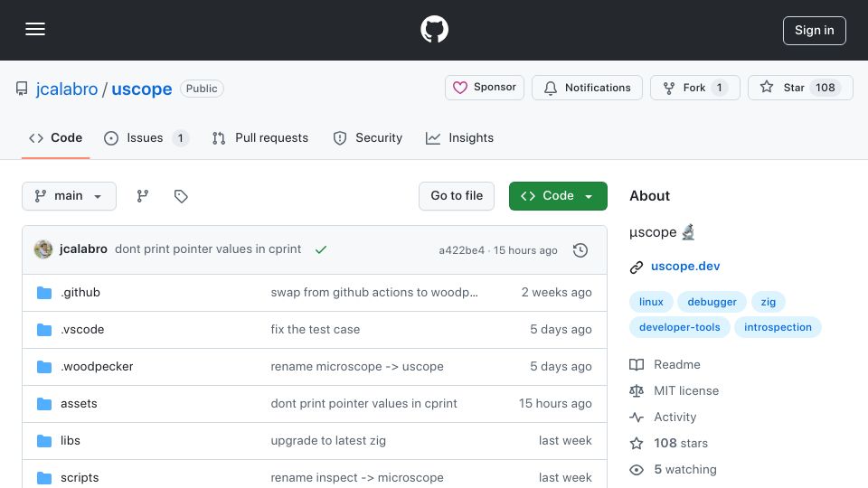Open the hamburger navigation menu

(x=35, y=29)
